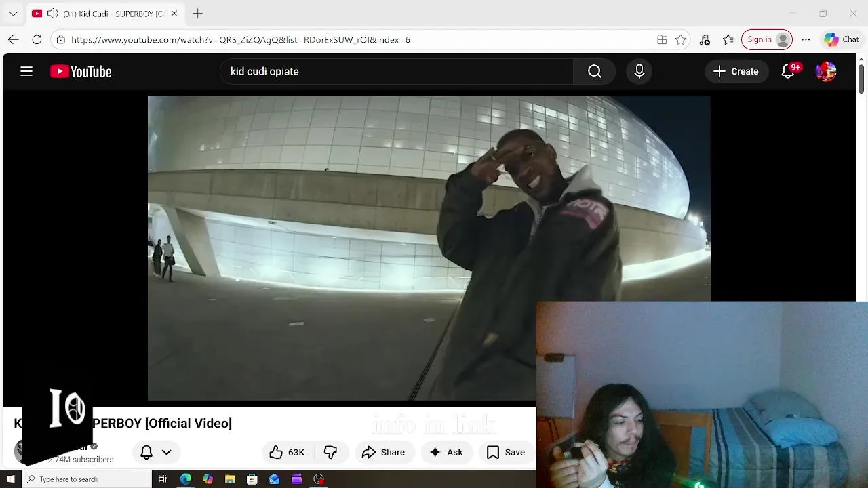The height and width of the screenshot is (488, 868).
Task: Open the Windows Start menu
Action: (10, 479)
